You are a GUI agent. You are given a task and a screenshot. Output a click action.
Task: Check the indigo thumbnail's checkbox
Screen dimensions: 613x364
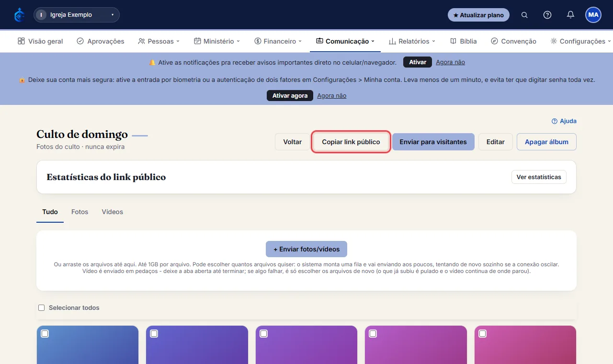[154, 333]
